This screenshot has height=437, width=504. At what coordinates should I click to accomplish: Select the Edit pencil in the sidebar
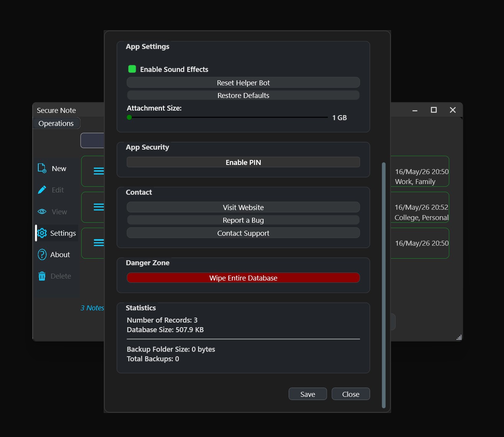click(x=51, y=190)
